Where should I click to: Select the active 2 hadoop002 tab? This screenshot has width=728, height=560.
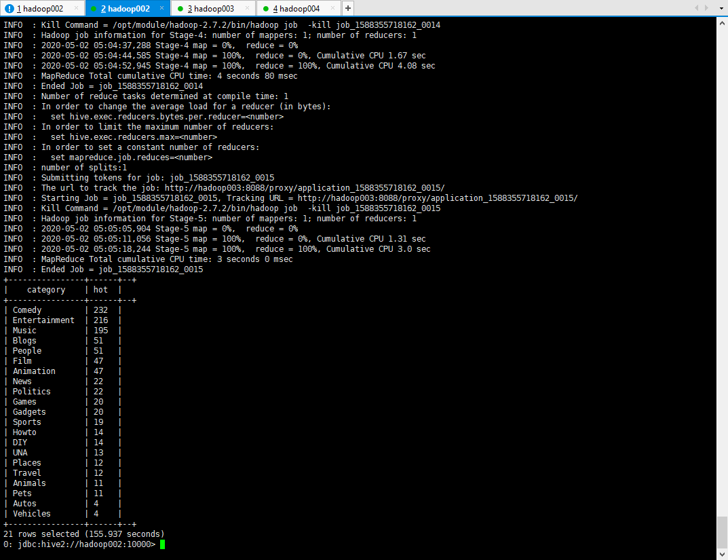tap(128, 8)
